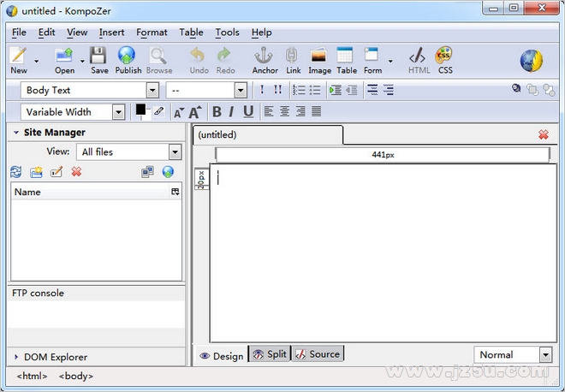Click the definition term icon
Screen dimensions: 565x392
pyautogui.click(x=372, y=90)
